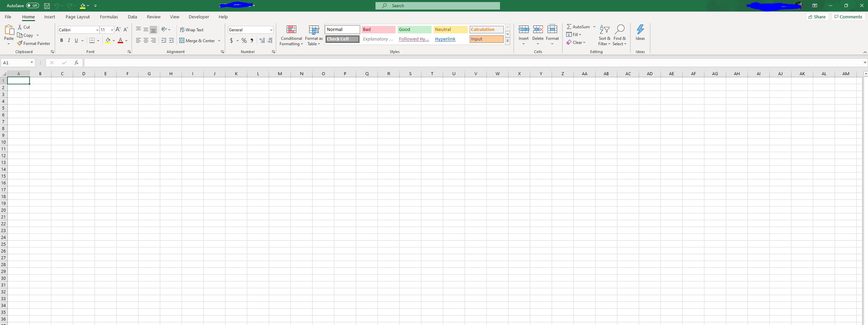Open the File tab
Screen dimensions: 868x325
8,17
